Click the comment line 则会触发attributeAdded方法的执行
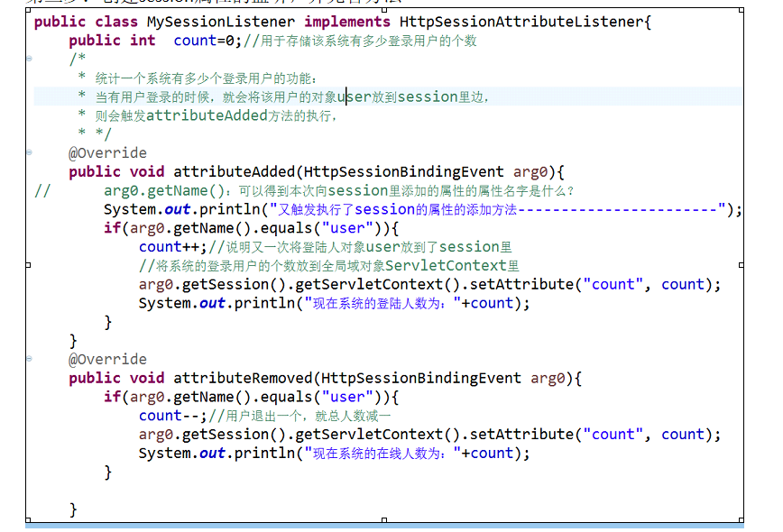Viewport: 783px width, 532px height. [216, 115]
